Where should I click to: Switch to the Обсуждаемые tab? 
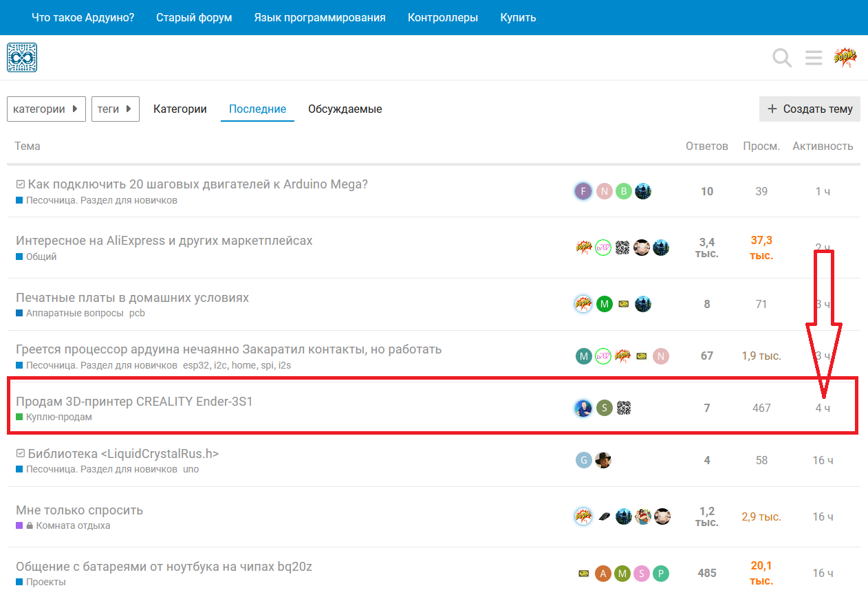345,109
